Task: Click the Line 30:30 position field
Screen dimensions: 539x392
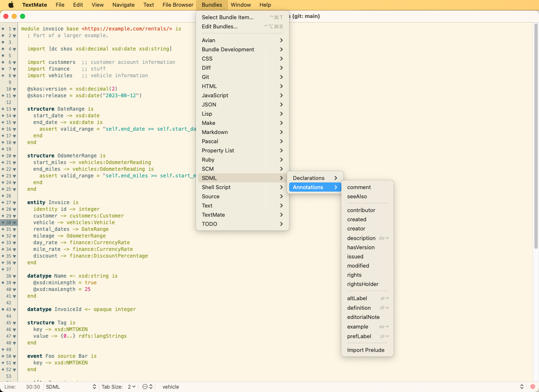Action: click(33, 387)
